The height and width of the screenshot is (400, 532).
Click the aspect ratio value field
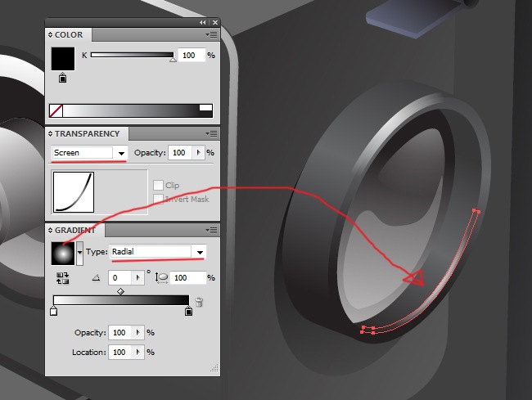pyautogui.click(x=188, y=278)
